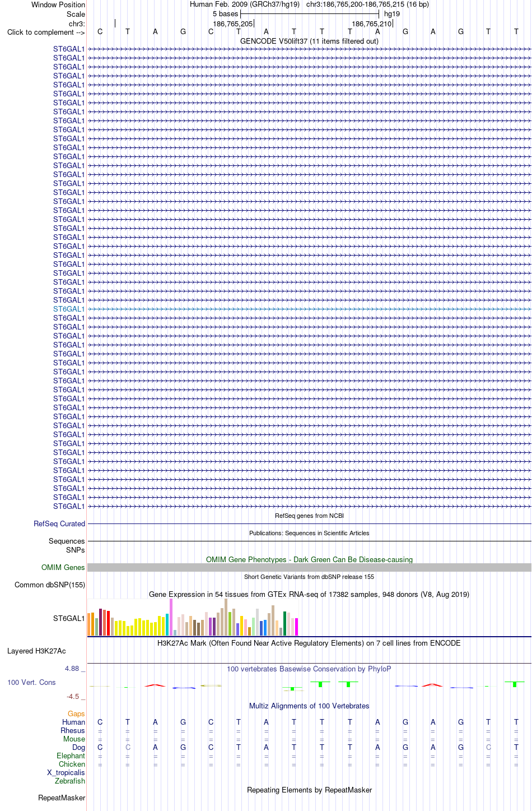Open 'Repeating Elements by RepeatMasker' title
This screenshot has width=532, height=811.
point(309,790)
